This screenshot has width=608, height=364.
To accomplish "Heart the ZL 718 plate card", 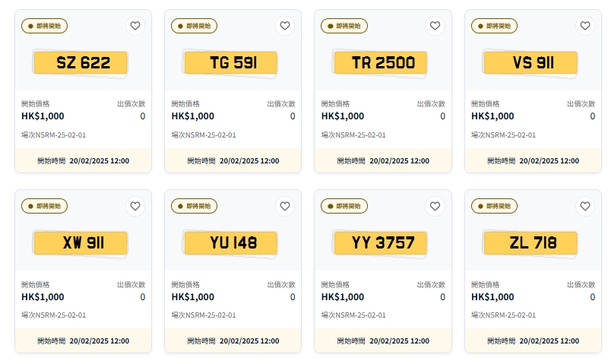I will coord(584,206).
